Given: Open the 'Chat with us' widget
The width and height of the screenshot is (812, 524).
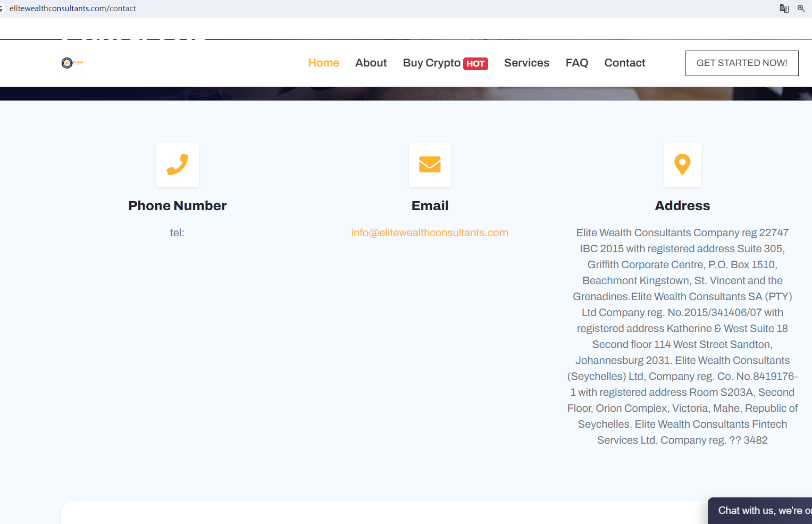Looking at the screenshot, I should pyautogui.click(x=760, y=511).
